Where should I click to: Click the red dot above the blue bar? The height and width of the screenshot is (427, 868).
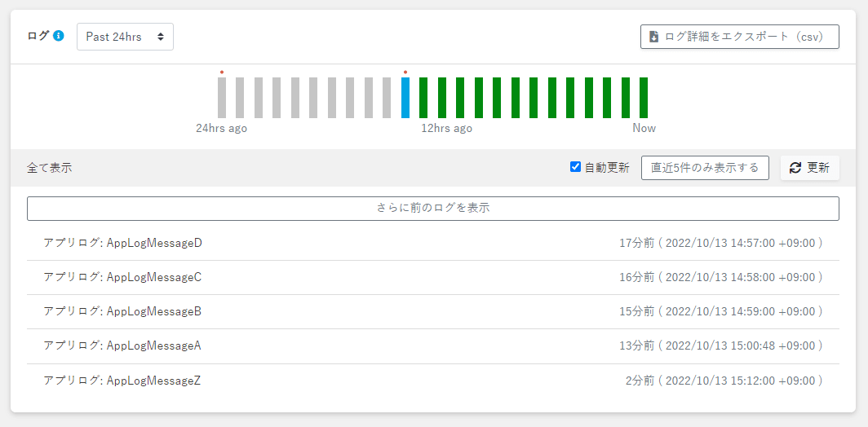point(405,73)
